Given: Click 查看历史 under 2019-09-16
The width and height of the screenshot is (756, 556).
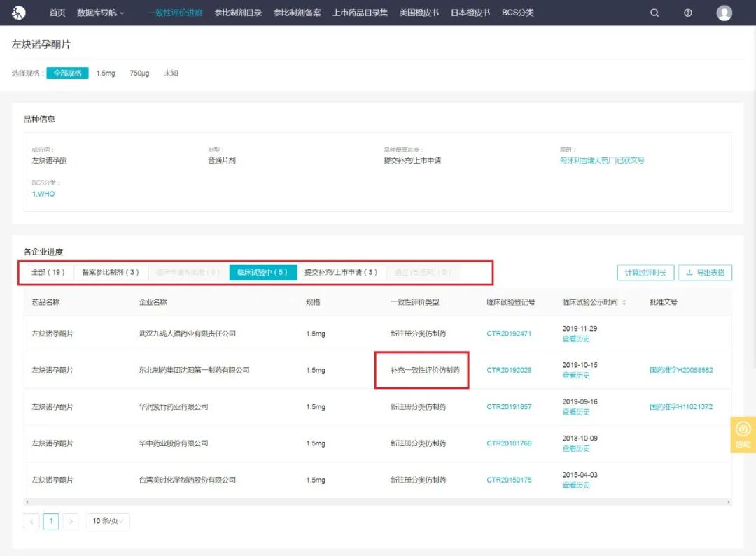Looking at the screenshot, I should coord(576,412).
